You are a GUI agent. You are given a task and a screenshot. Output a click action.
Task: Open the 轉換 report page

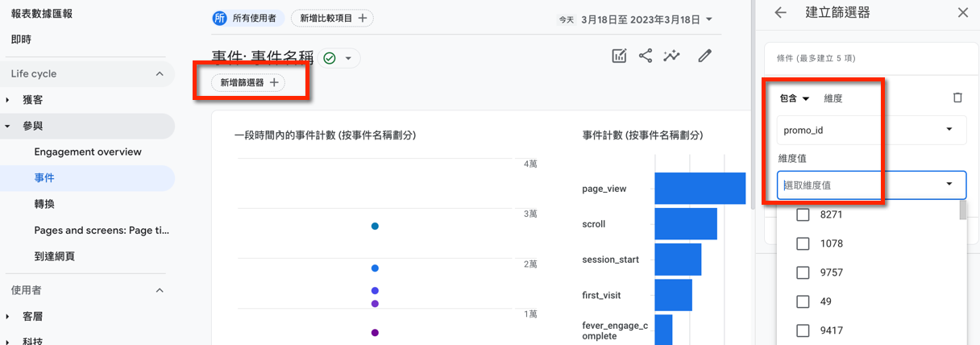pos(44,204)
